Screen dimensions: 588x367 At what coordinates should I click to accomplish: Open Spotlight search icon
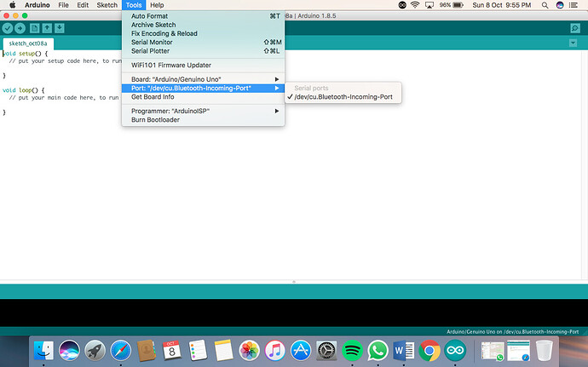(545, 5)
